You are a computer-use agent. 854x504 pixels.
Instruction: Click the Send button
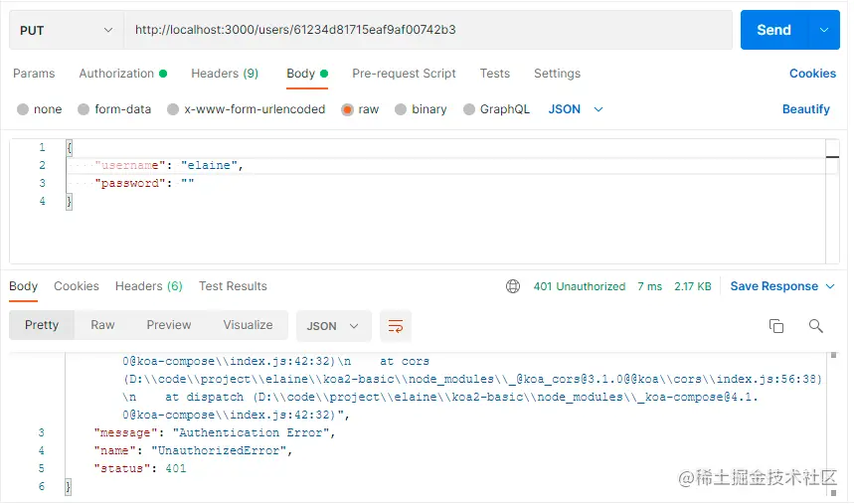coord(773,30)
